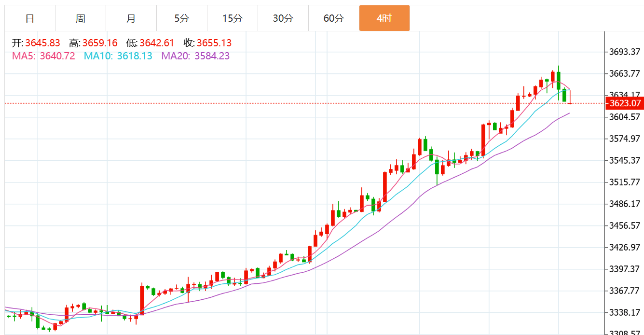Screen dimensions: 644x335
Task: Open the 月 monthly chart tab
Action: pyautogui.click(x=131, y=18)
